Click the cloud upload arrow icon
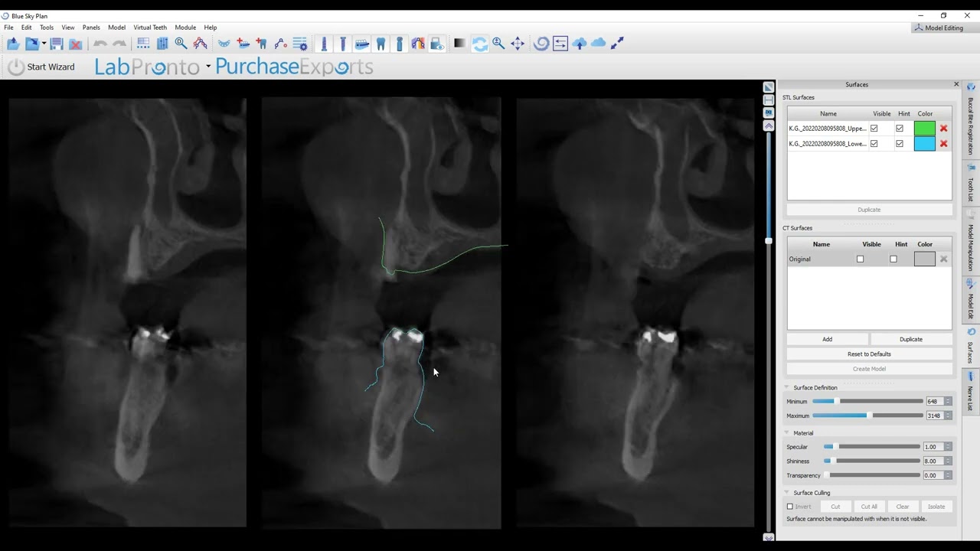Image resolution: width=980 pixels, height=551 pixels. pos(580,44)
